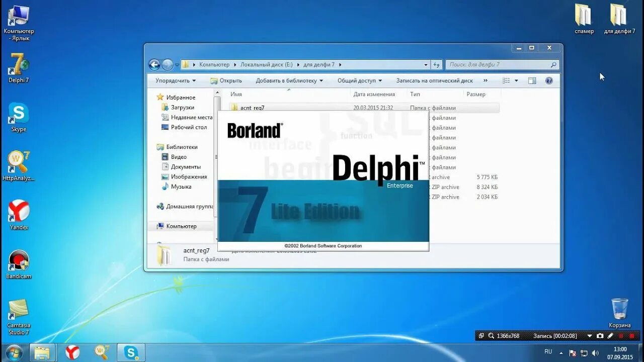Click the search magnifier icon in Explorer
The width and height of the screenshot is (644, 362).
pyautogui.click(x=553, y=64)
